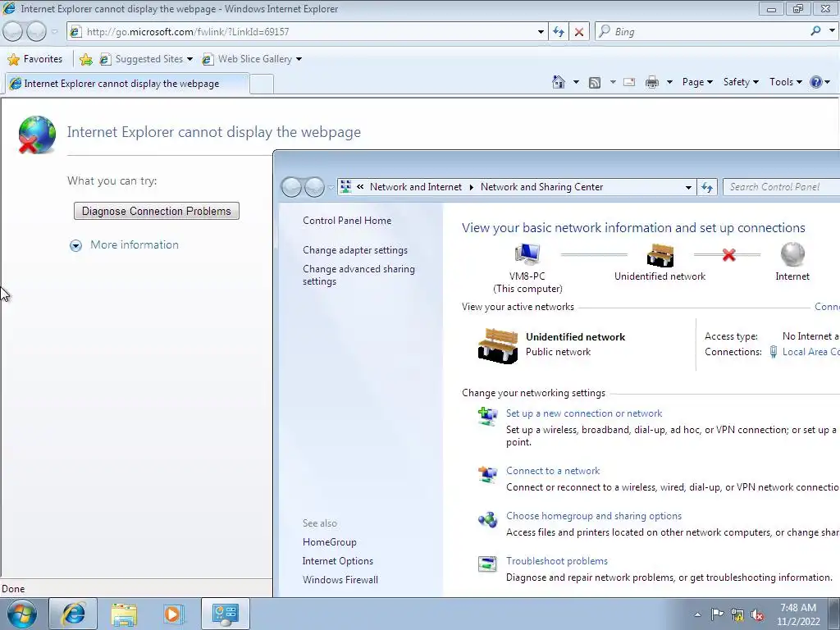Open the Safety menu
Viewport: 840px width, 630px height.
[x=741, y=82]
